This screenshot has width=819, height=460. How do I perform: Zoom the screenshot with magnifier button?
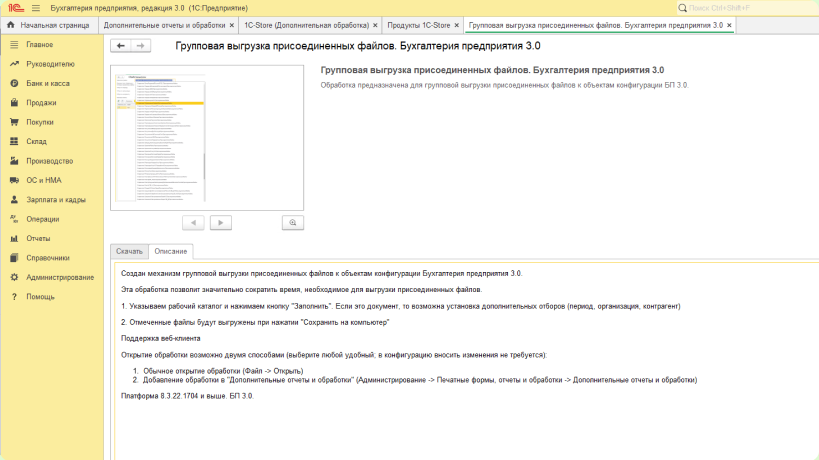pyautogui.click(x=292, y=223)
